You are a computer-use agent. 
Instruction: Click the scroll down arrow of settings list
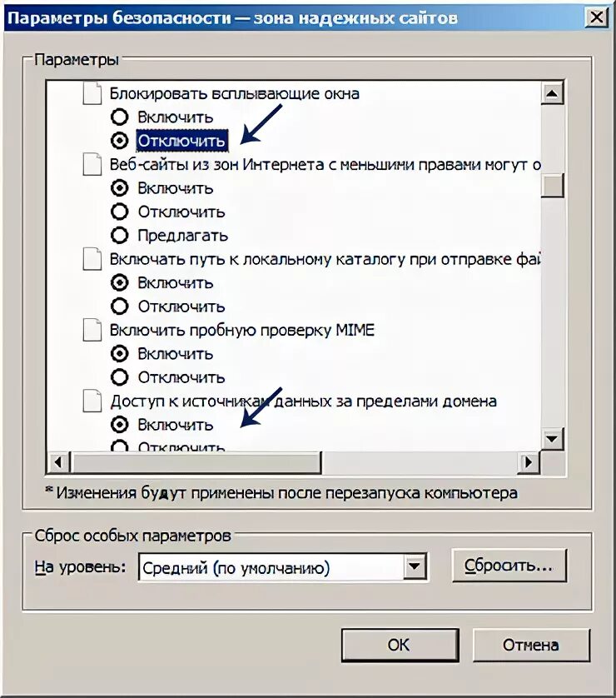553,438
